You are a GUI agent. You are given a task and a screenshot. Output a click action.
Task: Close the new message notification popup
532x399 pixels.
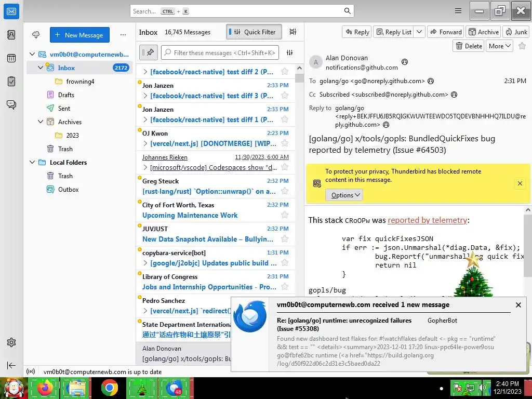(518, 304)
